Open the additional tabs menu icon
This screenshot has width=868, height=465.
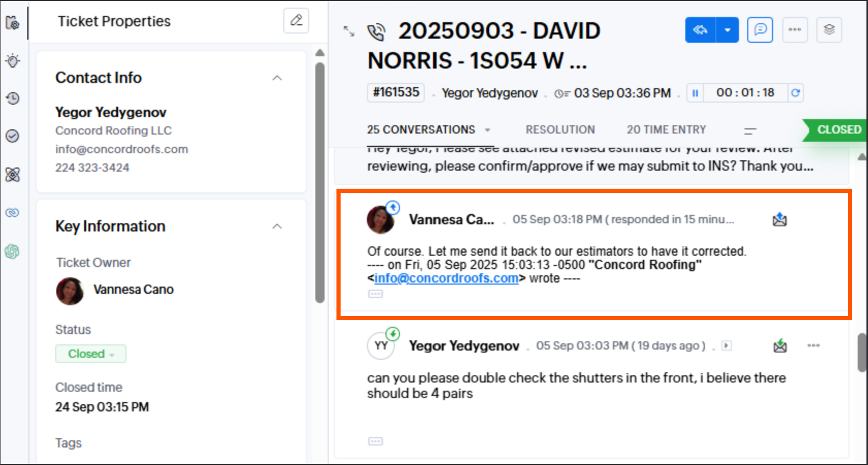(750, 131)
